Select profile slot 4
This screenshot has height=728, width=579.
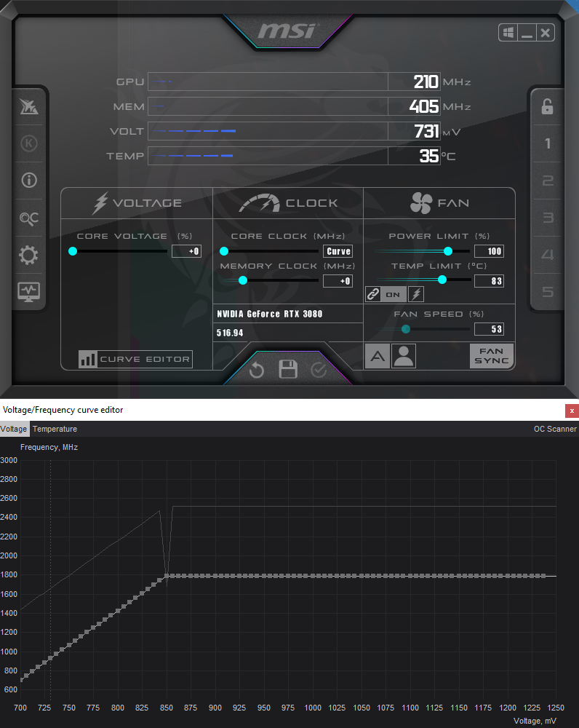[548, 254]
